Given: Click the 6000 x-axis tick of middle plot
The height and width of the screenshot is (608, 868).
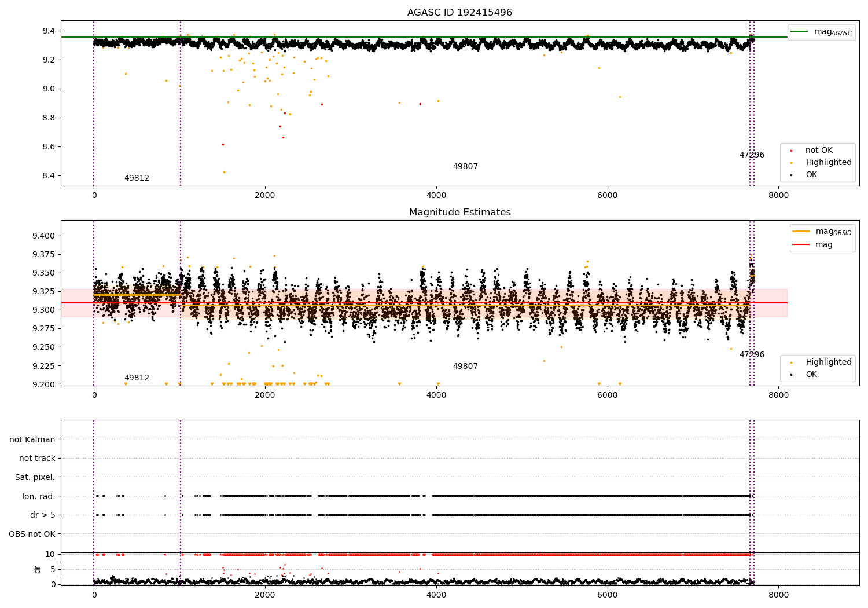Looking at the screenshot, I should (x=608, y=395).
